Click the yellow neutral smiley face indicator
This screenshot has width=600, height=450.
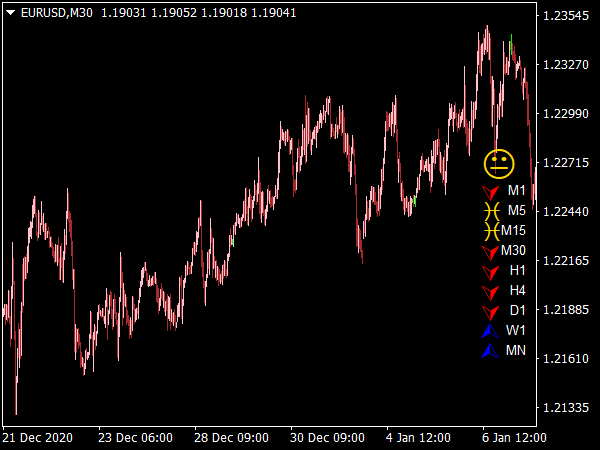click(499, 164)
